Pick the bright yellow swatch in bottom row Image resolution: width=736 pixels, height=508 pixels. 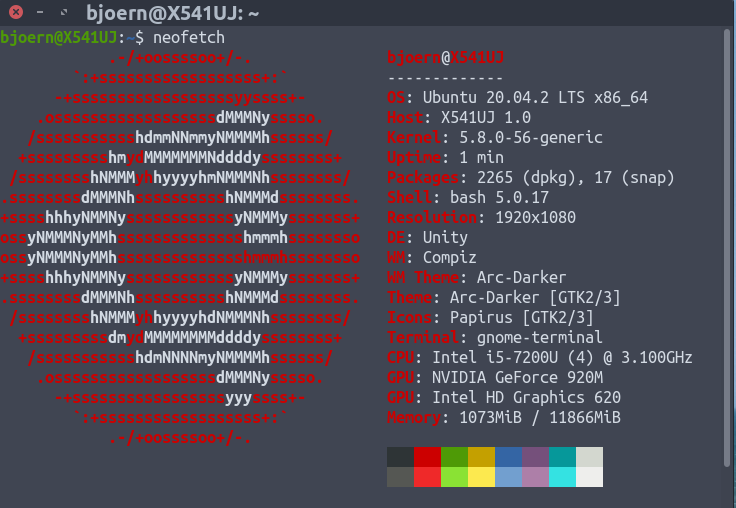coord(482,477)
